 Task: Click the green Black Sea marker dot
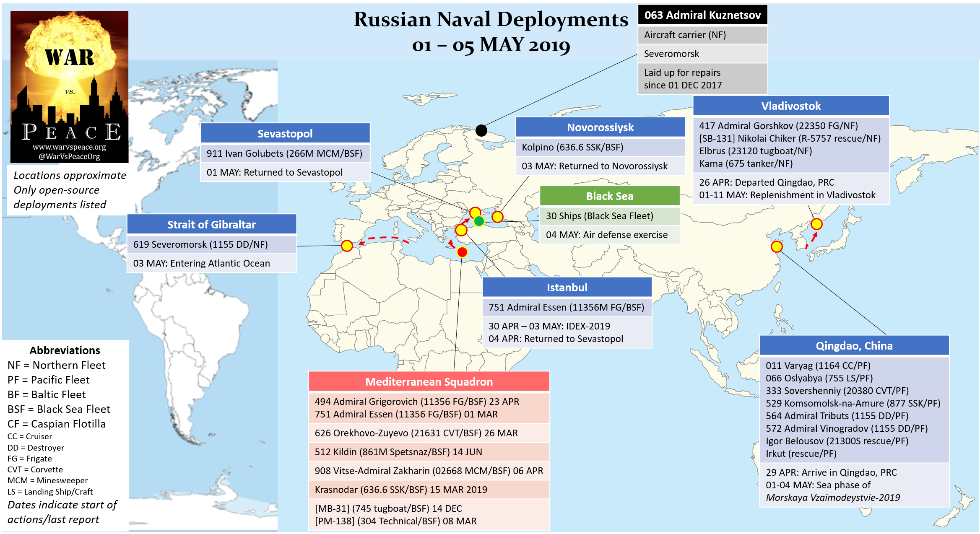point(479,221)
